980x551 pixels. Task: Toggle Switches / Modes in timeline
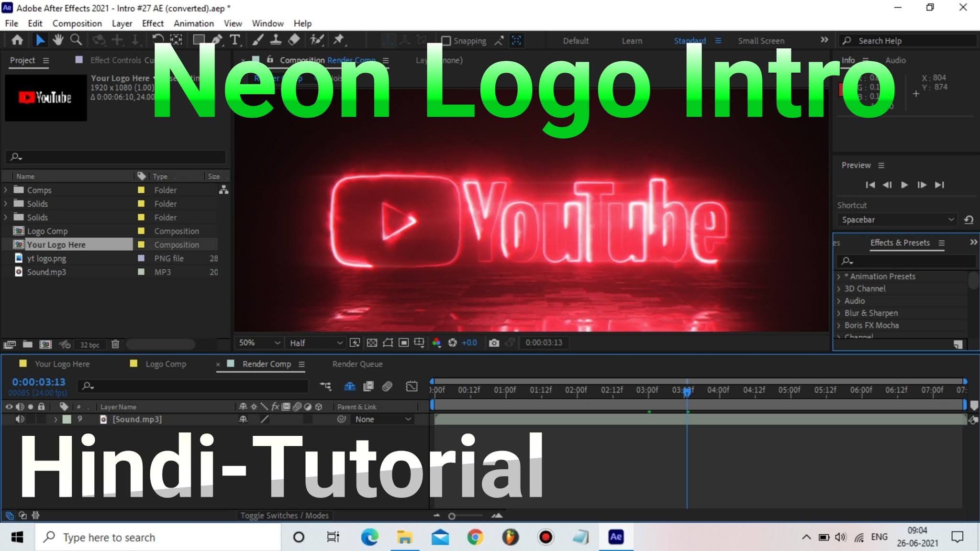pyautogui.click(x=284, y=516)
